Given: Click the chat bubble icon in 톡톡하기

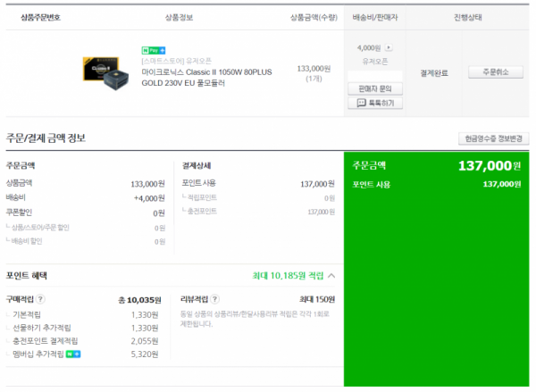Looking at the screenshot, I should [361, 103].
